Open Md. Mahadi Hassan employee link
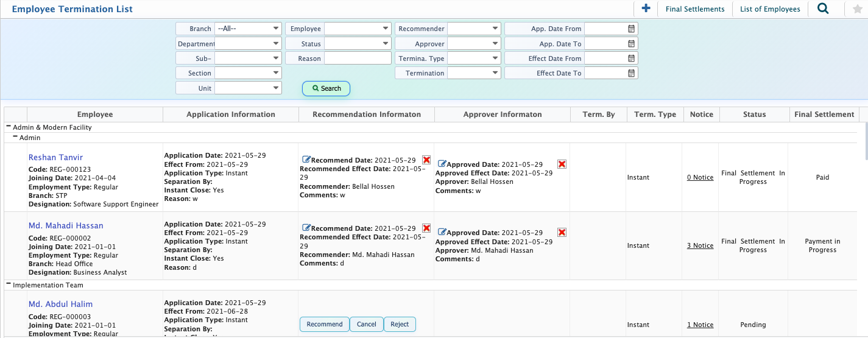 point(66,225)
